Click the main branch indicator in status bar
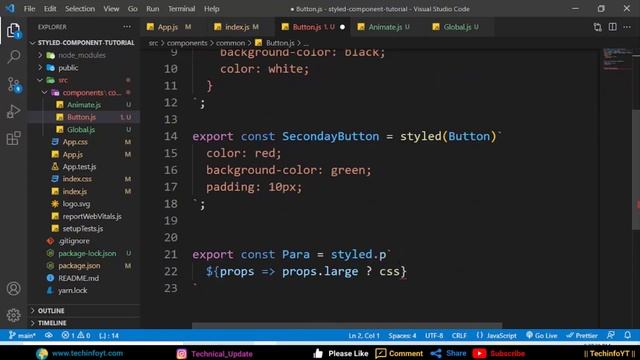 (22, 336)
